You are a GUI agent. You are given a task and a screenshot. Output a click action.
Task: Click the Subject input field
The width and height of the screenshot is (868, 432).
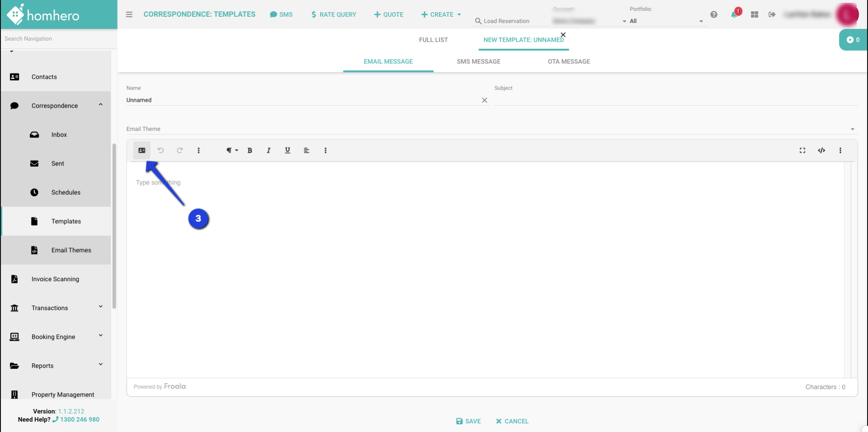675,100
